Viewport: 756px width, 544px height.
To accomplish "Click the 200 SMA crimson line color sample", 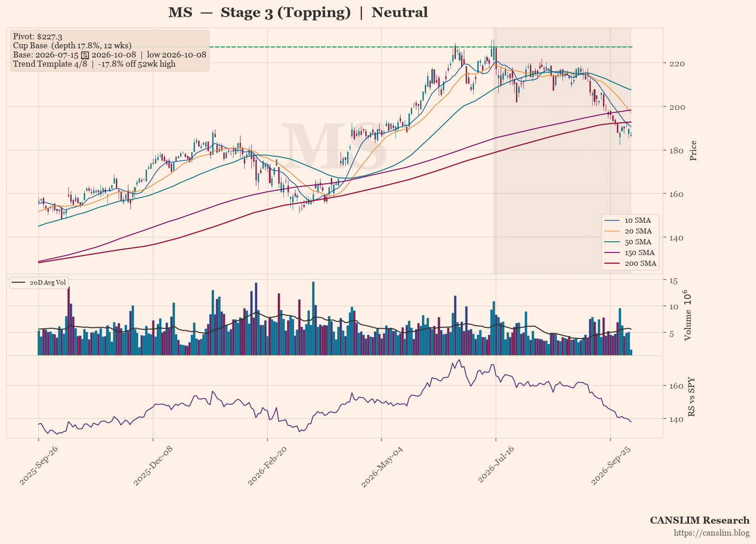I will [x=612, y=263].
